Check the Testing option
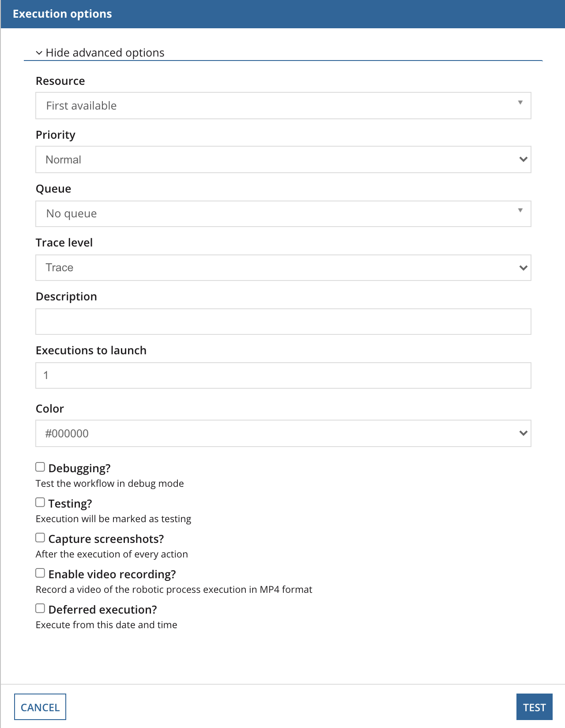Viewport: 565px width, 728px height. [40, 501]
